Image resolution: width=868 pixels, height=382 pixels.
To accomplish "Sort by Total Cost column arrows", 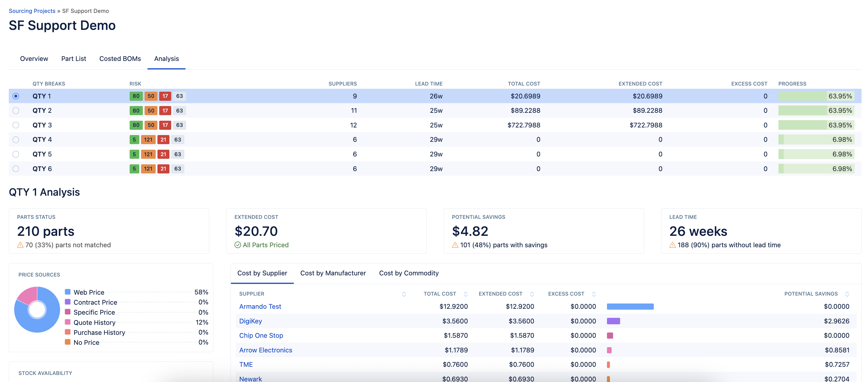I will pyautogui.click(x=465, y=294).
